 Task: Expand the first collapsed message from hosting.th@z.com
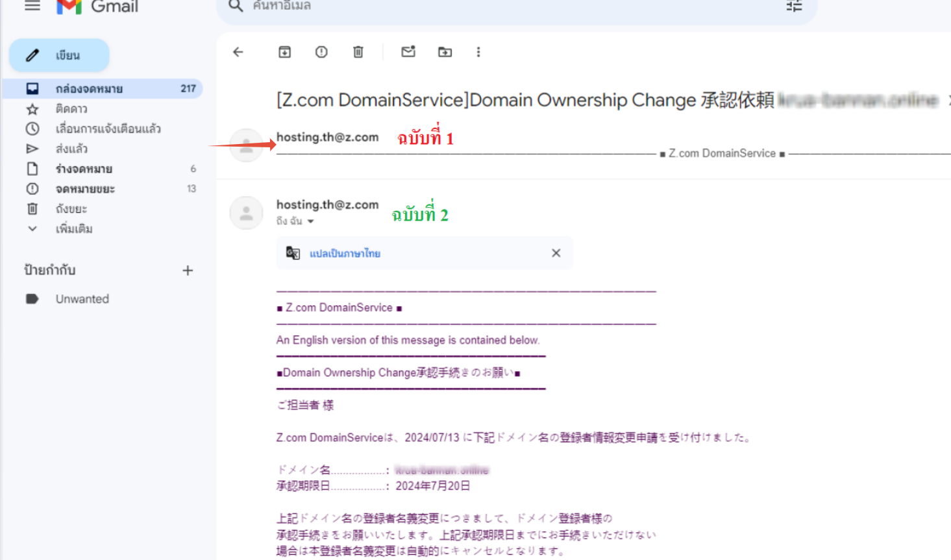tap(584, 145)
